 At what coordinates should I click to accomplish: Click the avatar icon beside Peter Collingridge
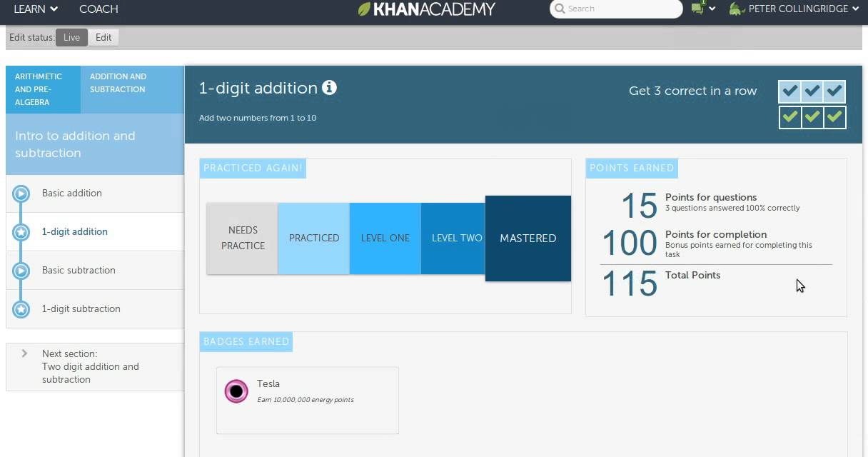[737, 9]
